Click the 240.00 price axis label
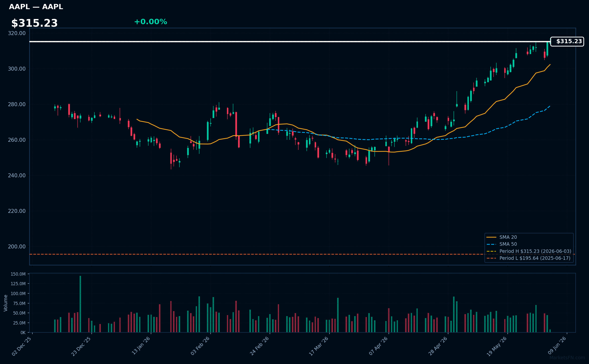The width and height of the screenshot is (589, 364). tap(17, 175)
